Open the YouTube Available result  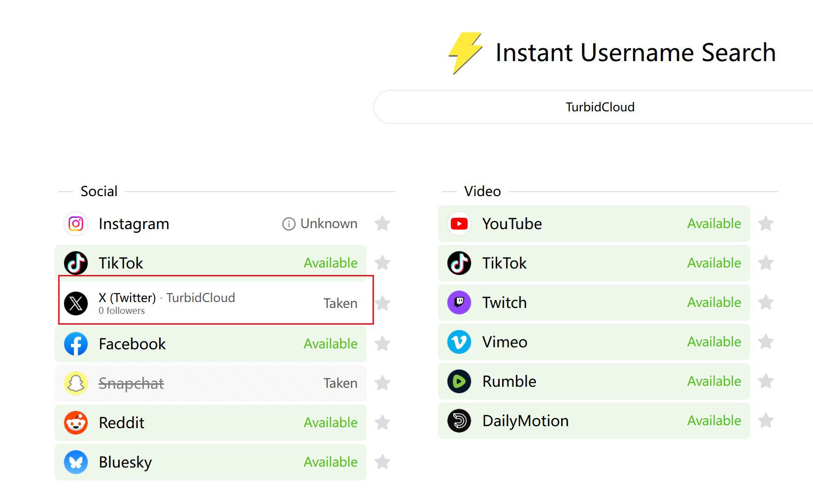[593, 224]
